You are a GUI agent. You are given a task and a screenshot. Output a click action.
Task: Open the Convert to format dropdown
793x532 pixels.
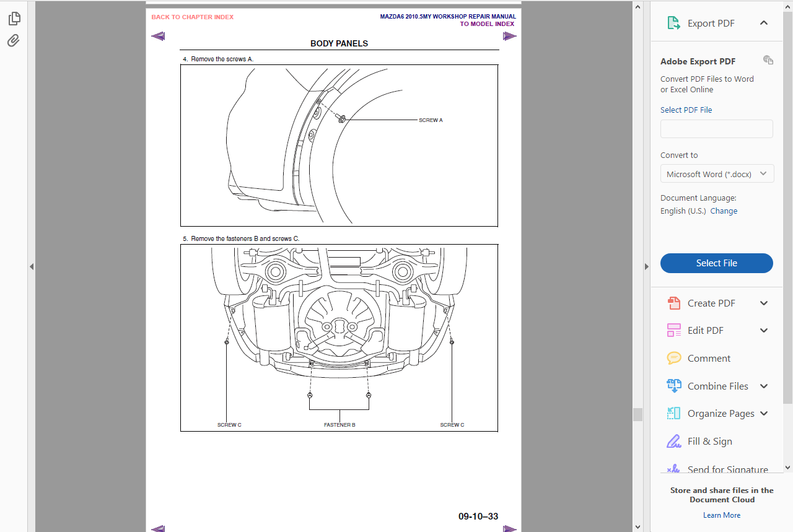[x=717, y=174]
